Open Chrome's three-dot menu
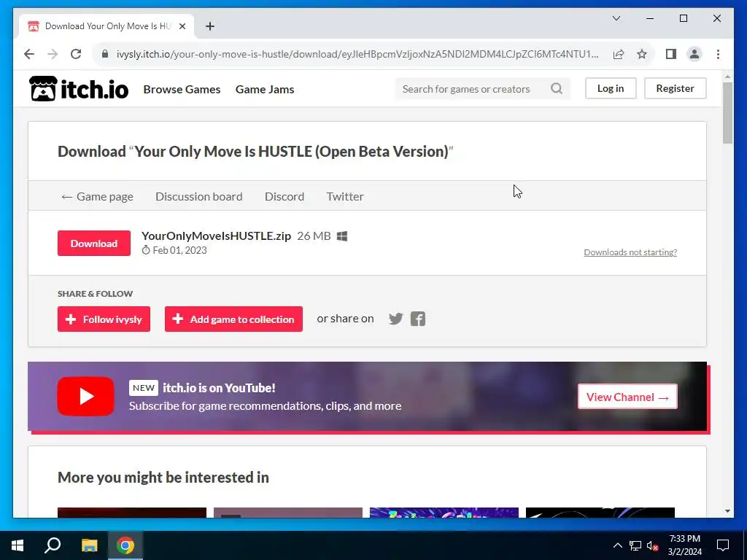Screen dimensions: 747x560 point(718,54)
